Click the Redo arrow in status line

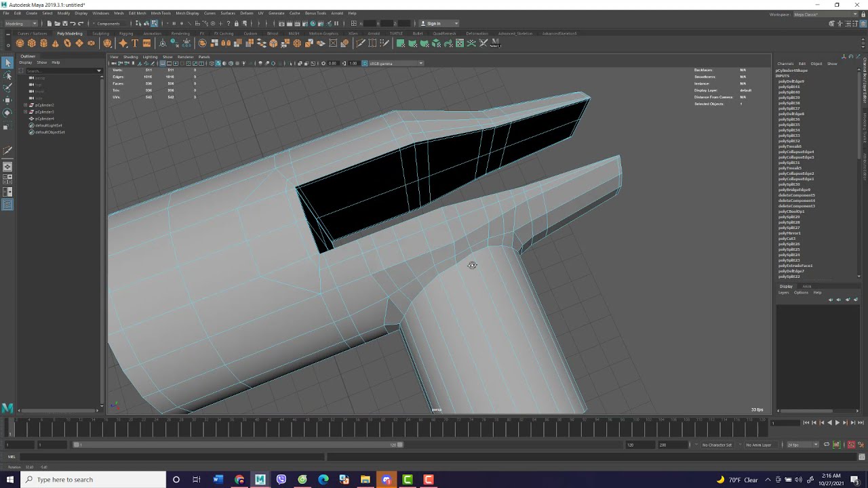pyautogui.click(x=81, y=24)
